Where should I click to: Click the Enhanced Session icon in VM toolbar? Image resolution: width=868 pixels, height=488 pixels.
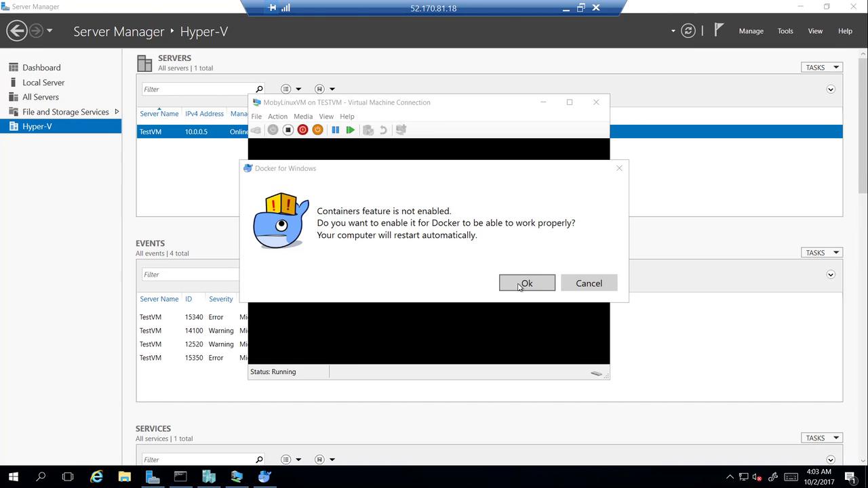[401, 129]
